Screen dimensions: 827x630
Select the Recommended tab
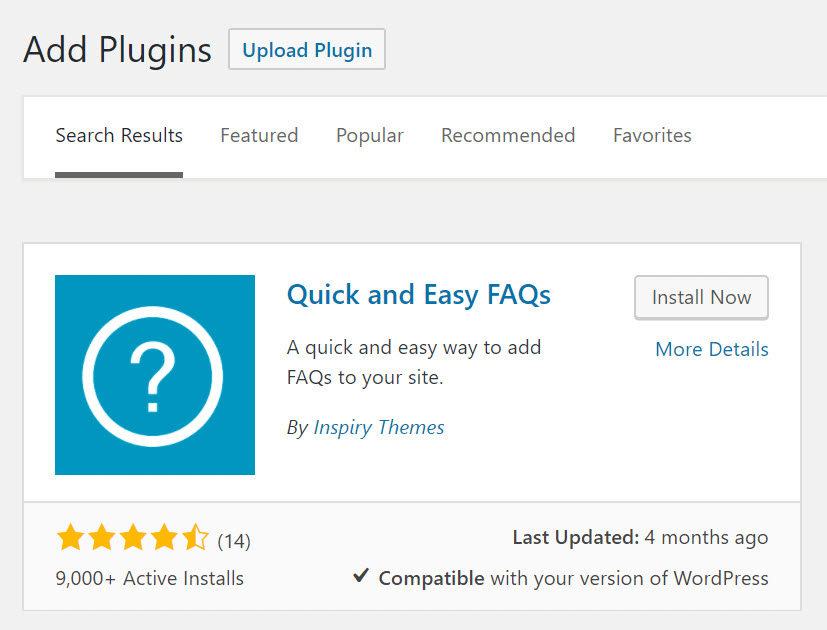tap(507, 135)
